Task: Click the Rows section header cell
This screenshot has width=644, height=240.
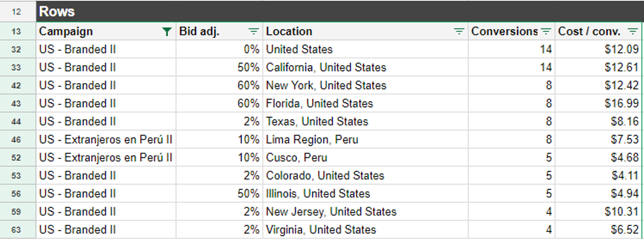Action: 339,11
